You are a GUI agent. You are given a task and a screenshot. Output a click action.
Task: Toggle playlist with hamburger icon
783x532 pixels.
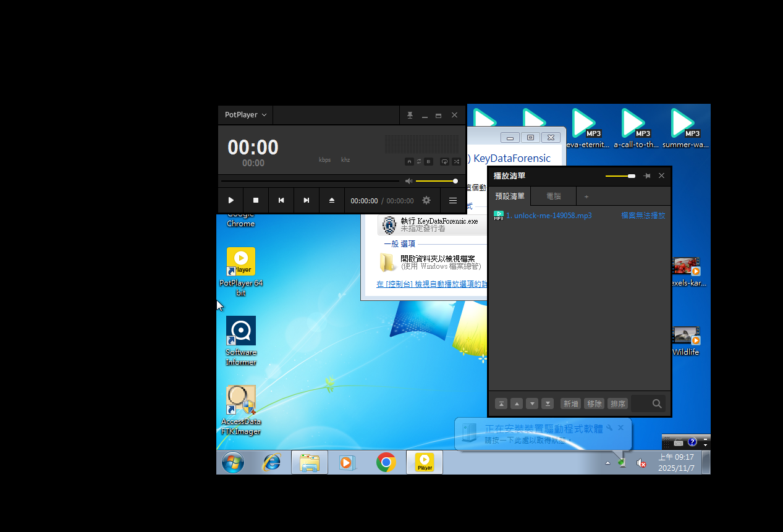(453, 200)
